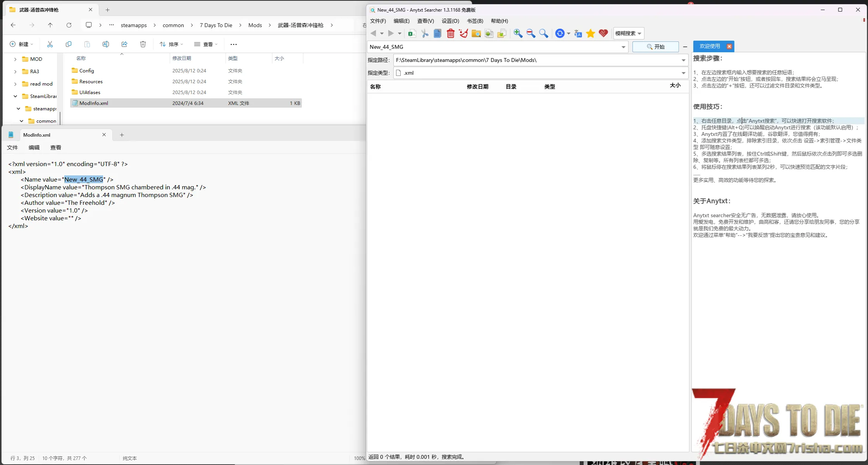Viewport: 868px width, 465px height.
Task: Click the Excel export icon in Anytxt
Action: coord(412,33)
